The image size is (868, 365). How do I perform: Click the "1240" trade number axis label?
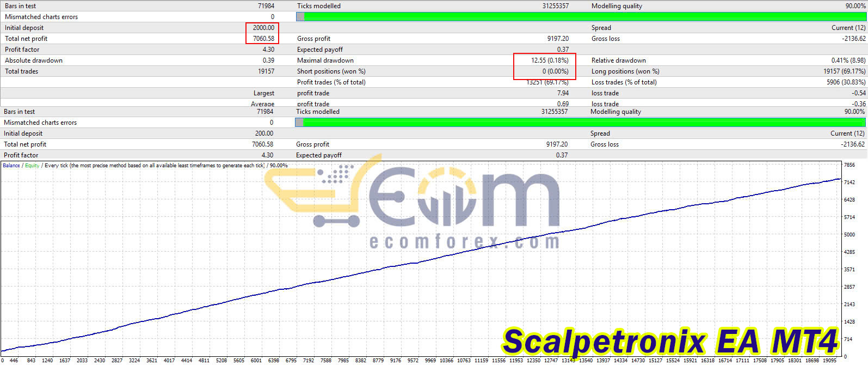(47, 361)
